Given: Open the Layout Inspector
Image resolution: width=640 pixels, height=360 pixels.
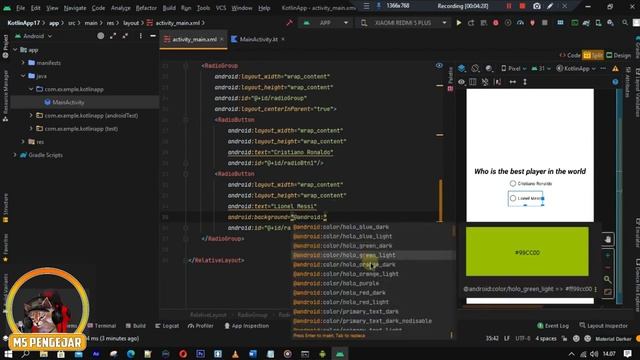Looking at the screenshot, I should (x=604, y=326).
